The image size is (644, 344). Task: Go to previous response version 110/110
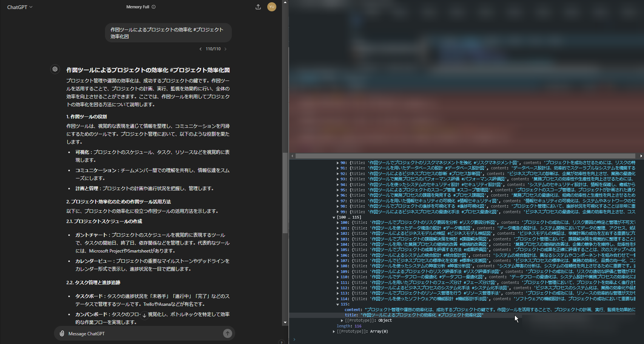(x=200, y=49)
